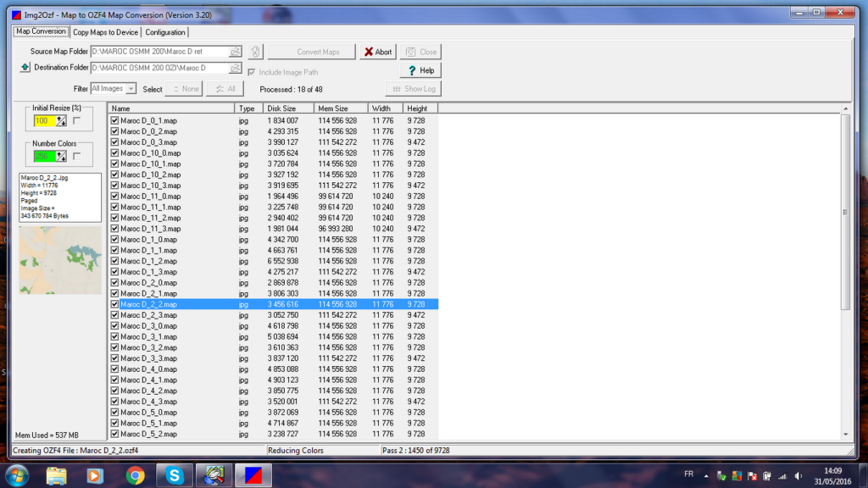Uncheck Maroc D_0_1.map checkbox

click(114, 120)
